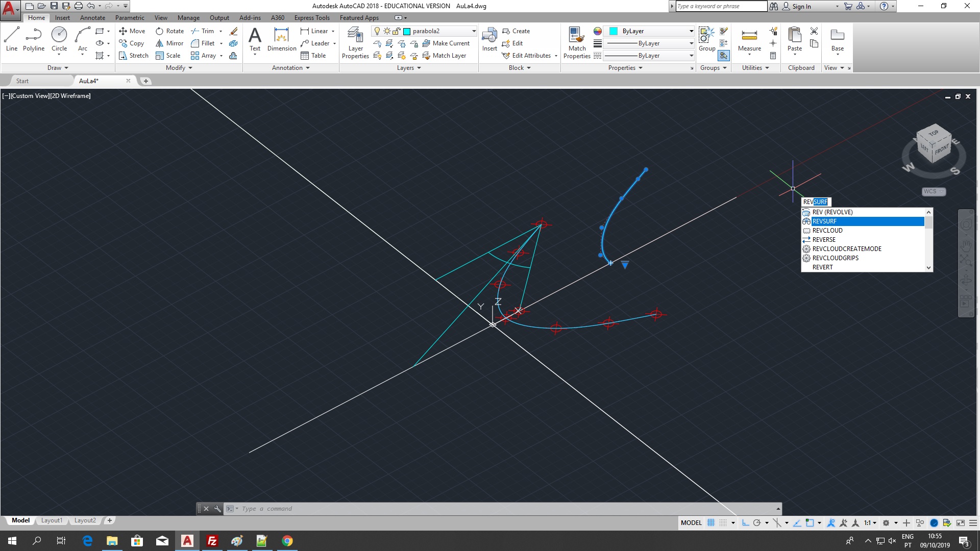Image resolution: width=980 pixels, height=551 pixels.
Task: Toggle 2D object snap in status bar
Action: pos(810,523)
